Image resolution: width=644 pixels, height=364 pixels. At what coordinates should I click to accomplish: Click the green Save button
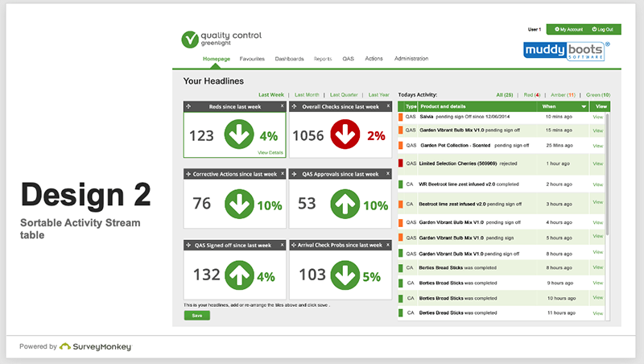pyautogui.click(x=196, y=316)
